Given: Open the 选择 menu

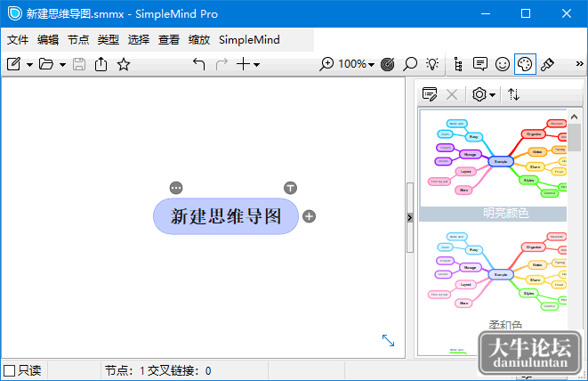Looking at the screenshot, I should 139,40.
